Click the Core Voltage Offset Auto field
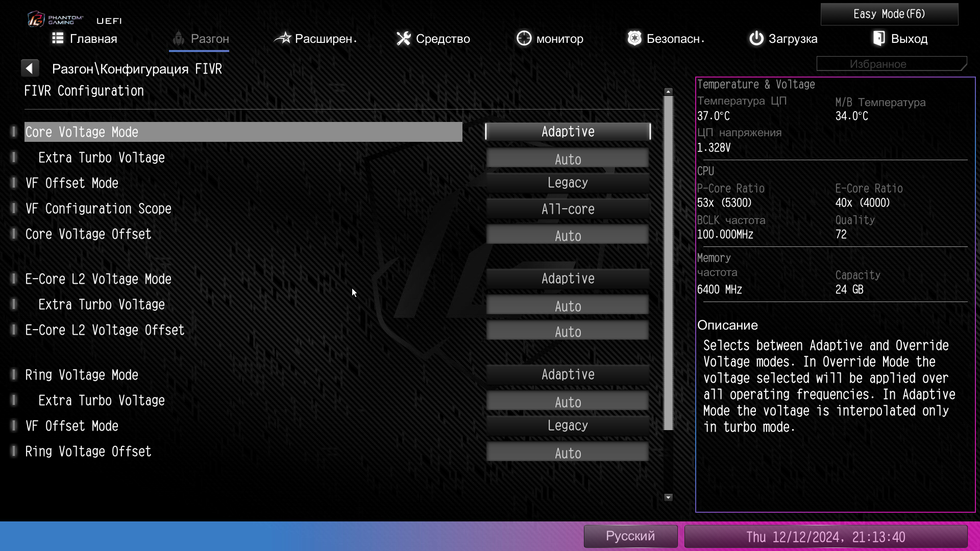The image size is (980, 551). coord(568,235)
